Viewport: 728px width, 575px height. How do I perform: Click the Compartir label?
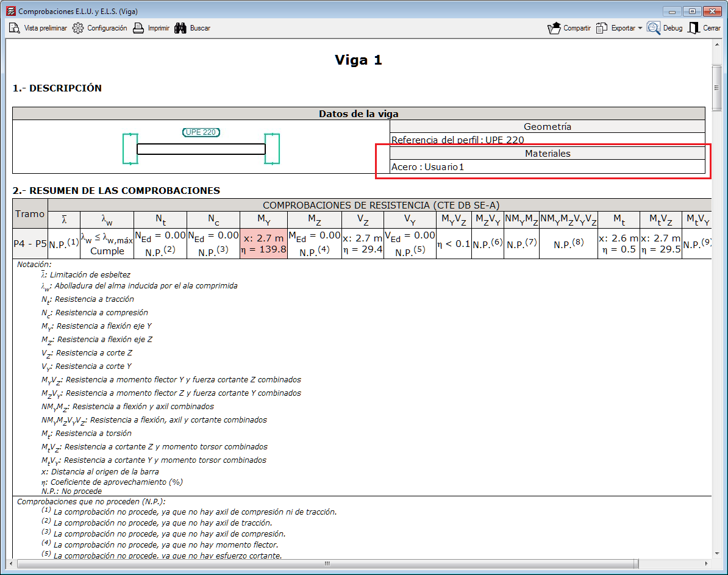tap(577, 28)
